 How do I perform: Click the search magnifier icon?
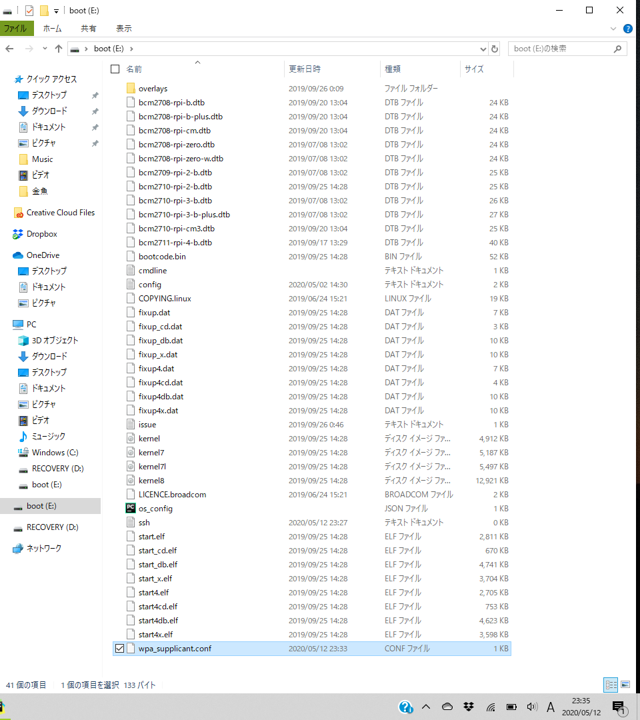(618, 49)
